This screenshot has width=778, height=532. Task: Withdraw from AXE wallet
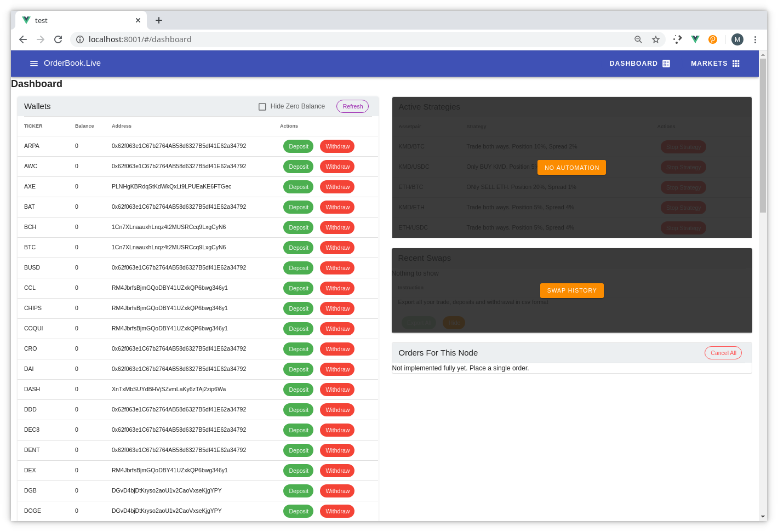pyautogui.click(x=337, y=187)
